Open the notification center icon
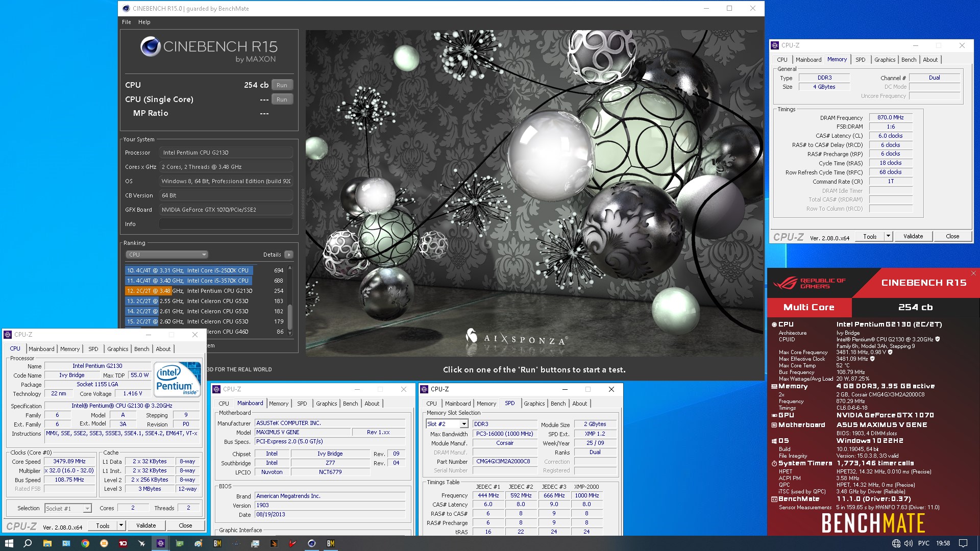Screen dimensions: 980x551 coord(963,543)
